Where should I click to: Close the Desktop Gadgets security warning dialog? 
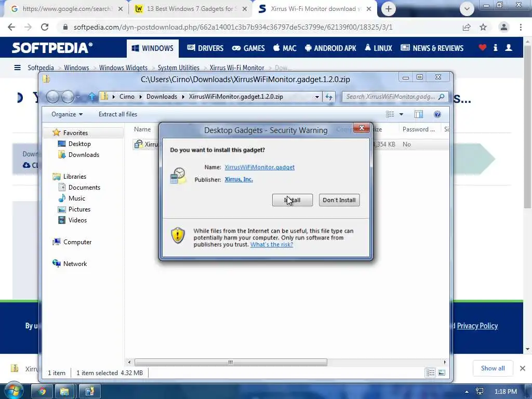(362, 128)
